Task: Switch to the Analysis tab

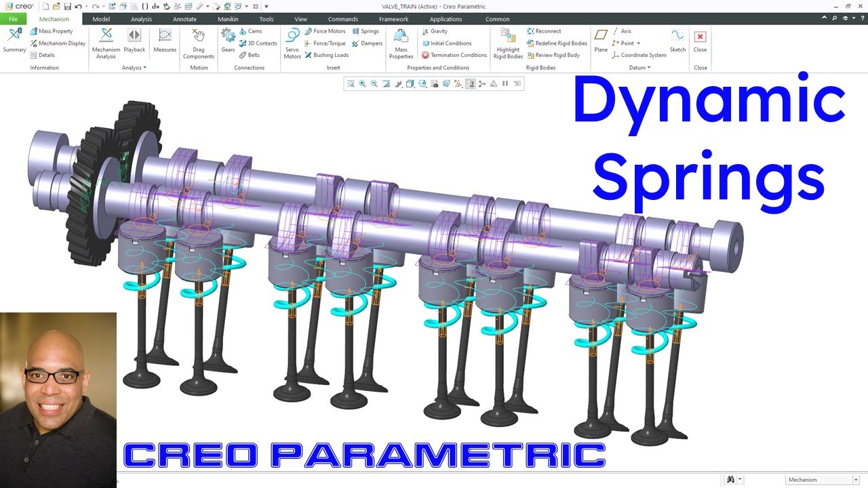Action: [x=141, y=19]
